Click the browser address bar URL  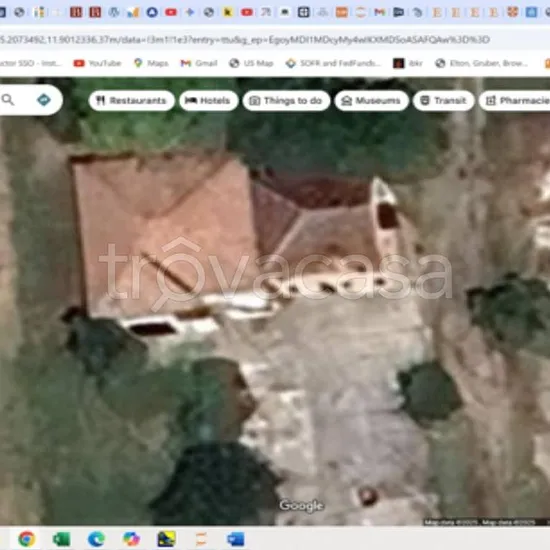(x=244, y=40)
